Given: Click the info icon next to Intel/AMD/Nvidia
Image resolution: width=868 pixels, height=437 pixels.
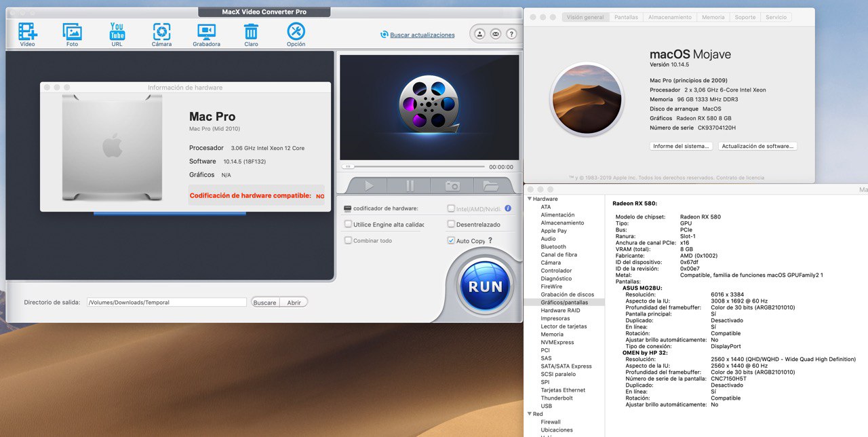Looking at the screenshot, I should pos(508,208).
